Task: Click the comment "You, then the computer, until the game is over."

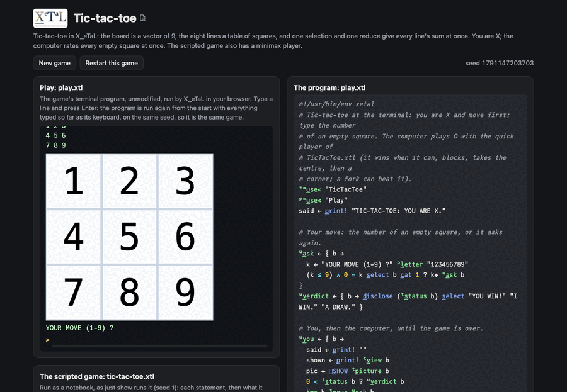Action: 391,328
